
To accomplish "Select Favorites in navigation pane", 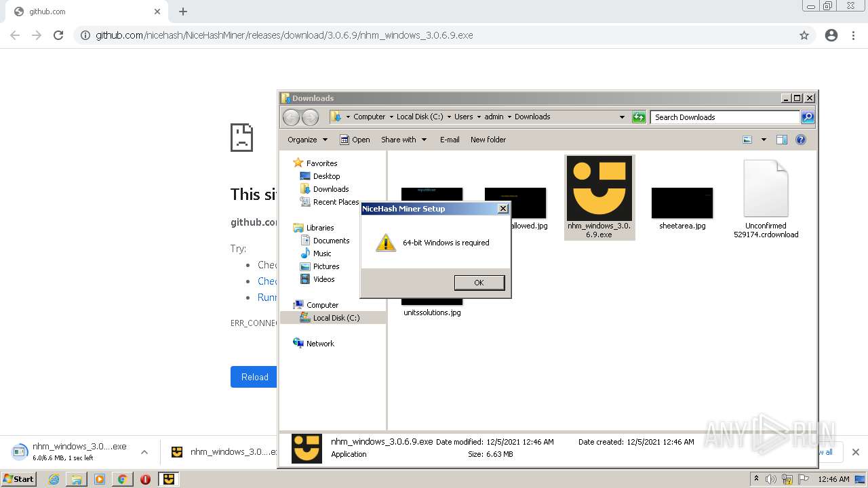I will pyautogui.click(x=321, y=163).
